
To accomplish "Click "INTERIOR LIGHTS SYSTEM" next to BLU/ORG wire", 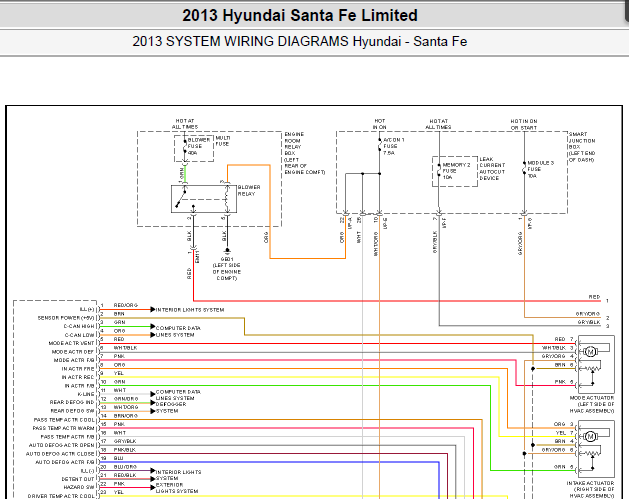I will point(178,475).
